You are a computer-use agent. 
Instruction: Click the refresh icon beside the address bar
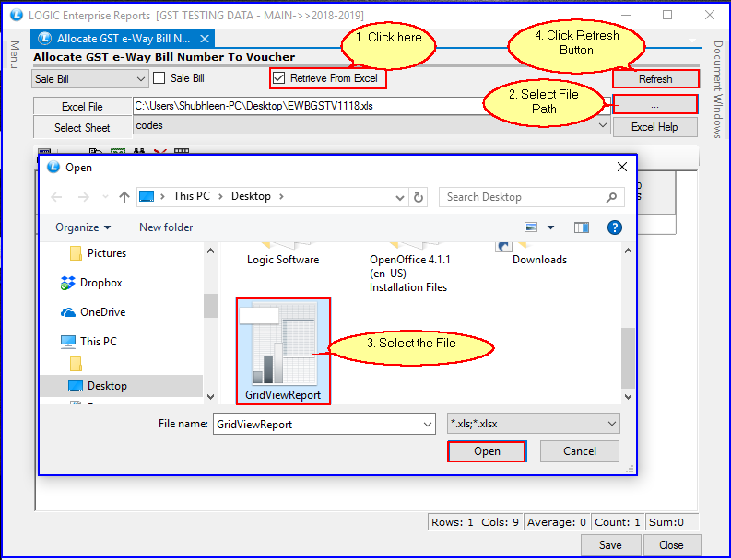pos(419,197)
